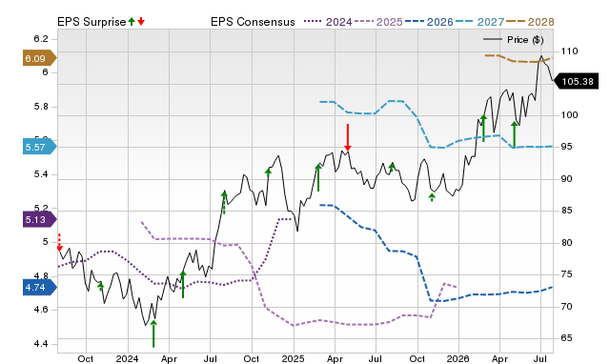Viewport: 610px width, 364px height.
Task: Click the gold 6.09 value tag
Action: [39, 58]
